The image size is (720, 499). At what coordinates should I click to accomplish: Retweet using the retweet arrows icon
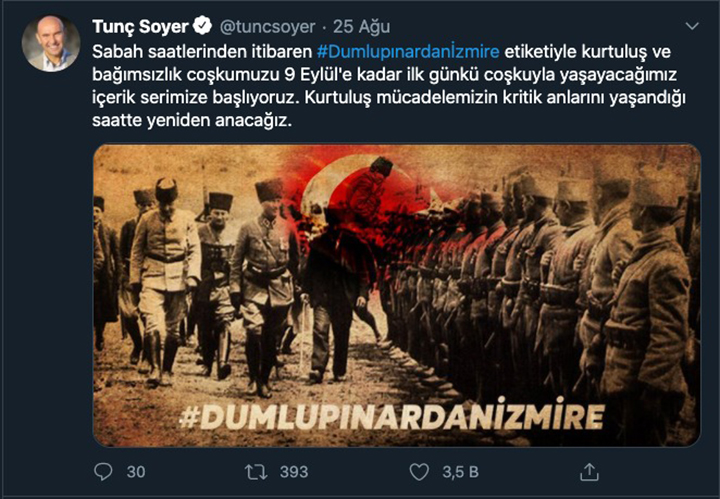(x=256, y=472)
